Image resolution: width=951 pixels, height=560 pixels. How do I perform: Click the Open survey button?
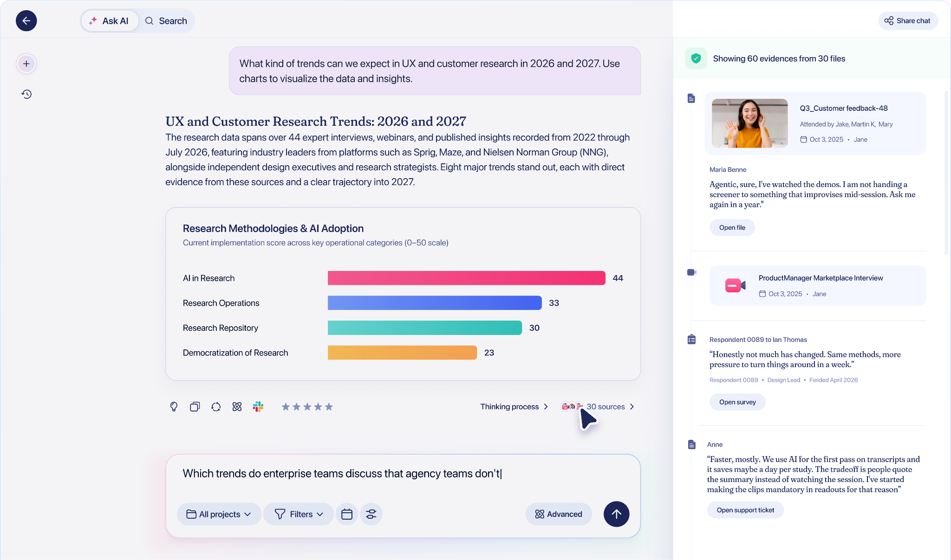[x=737, y=402]
